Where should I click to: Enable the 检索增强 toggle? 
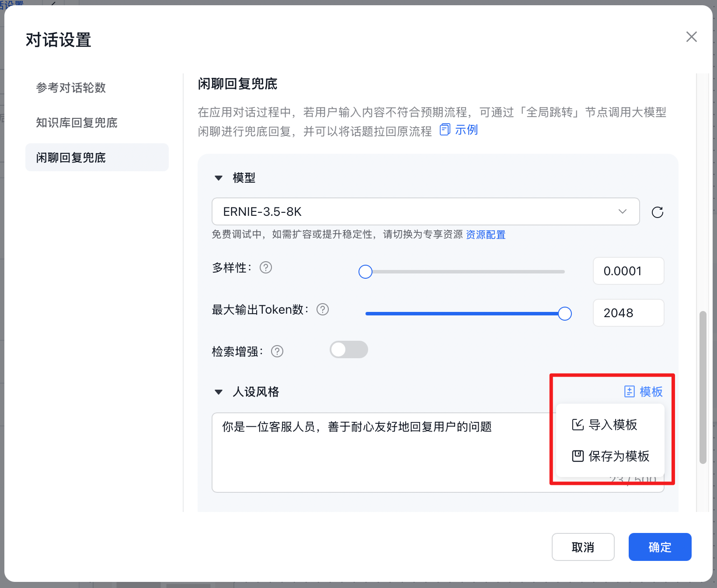click(349, 349)
